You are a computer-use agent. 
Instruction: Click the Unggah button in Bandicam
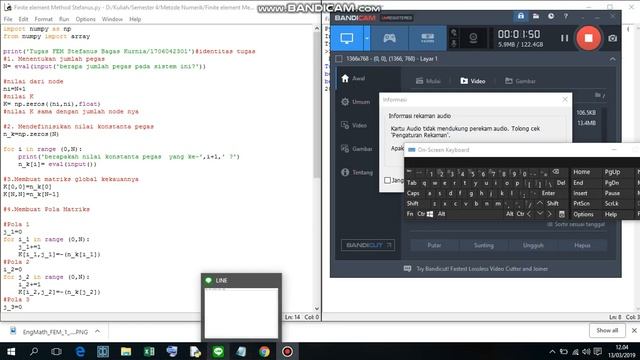coord(533,245)
